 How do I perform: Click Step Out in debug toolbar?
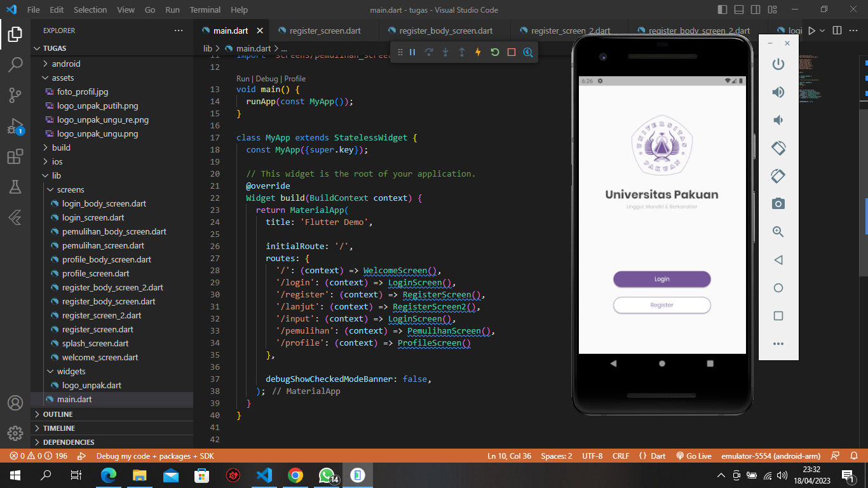tap(462, 52)
